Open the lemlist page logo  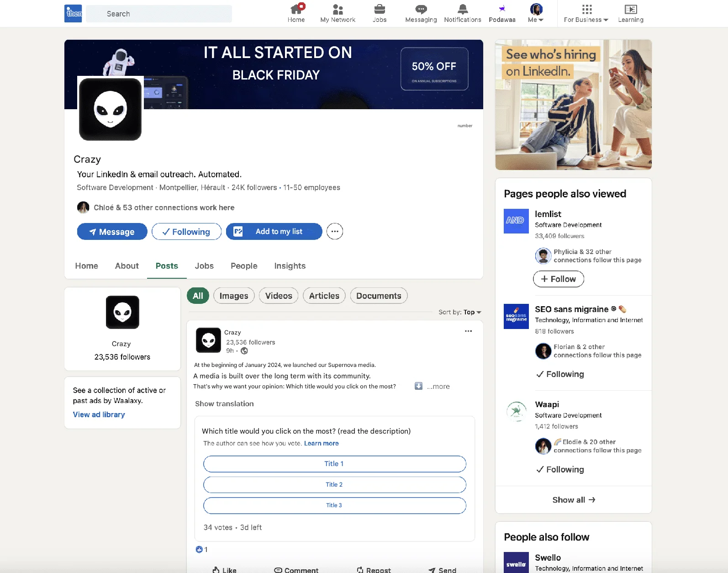tap(516, 221)
